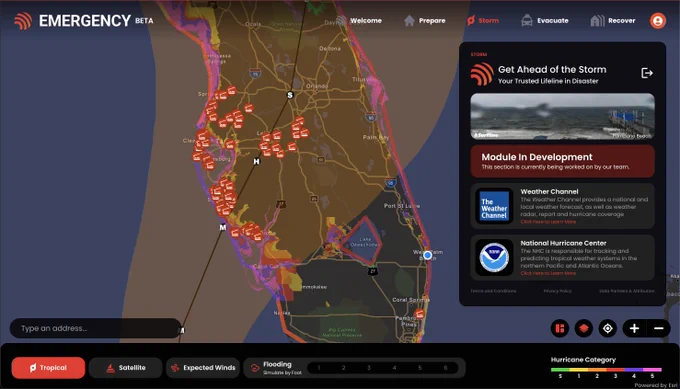
Task: Click the 'H' hurricane track marker
Action: tap(256, 161)
